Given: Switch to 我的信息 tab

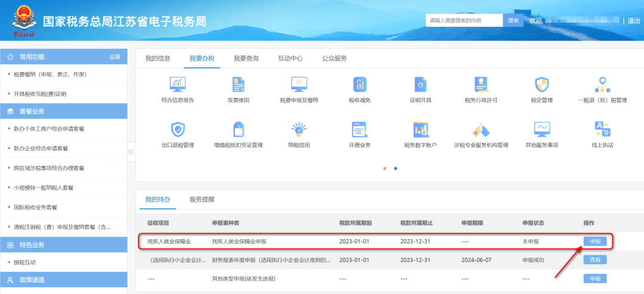Looking at the screenshot, I should pos(157,58).
